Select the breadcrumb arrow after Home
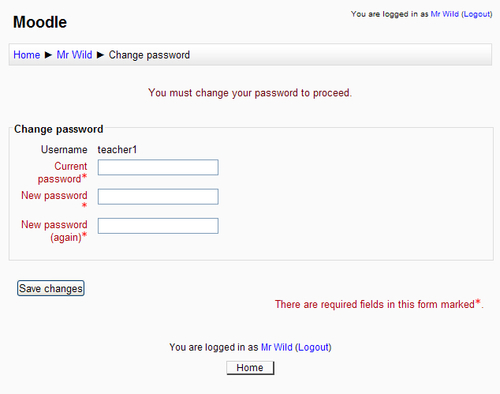Screen dimensions: 500x394 [48, 55]
